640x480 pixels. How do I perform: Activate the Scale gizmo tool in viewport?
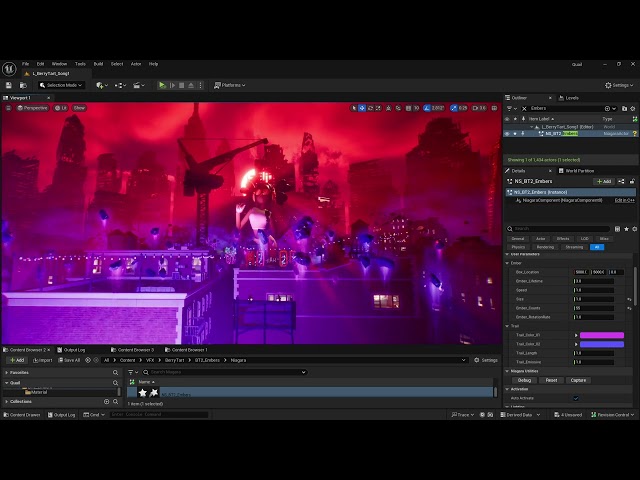click(x=378, y=108)
